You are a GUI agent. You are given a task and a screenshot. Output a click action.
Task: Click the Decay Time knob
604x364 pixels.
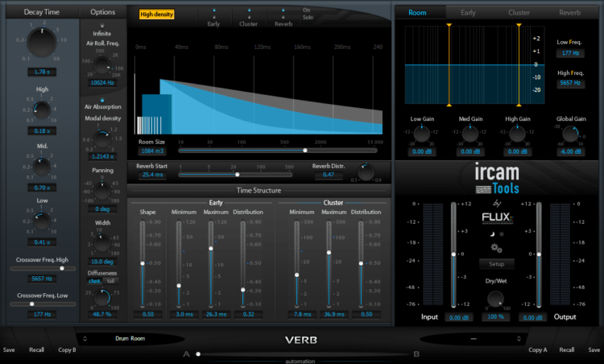pos(42,42)
